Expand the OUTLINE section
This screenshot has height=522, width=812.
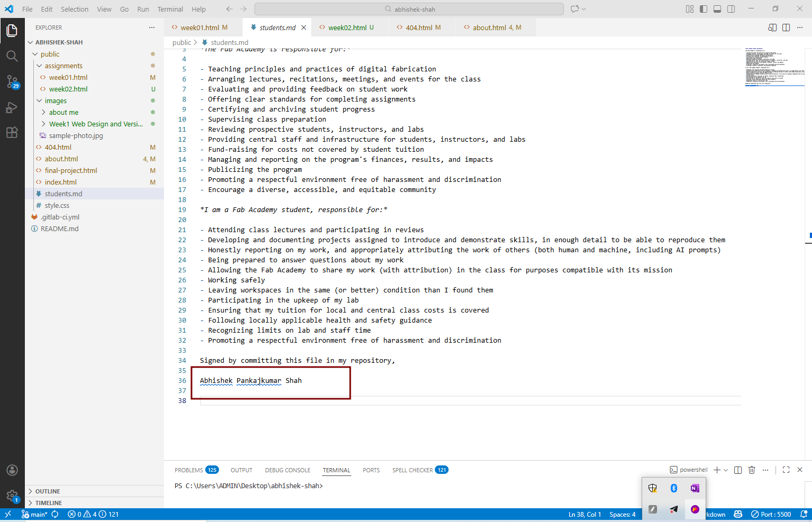pyautogui.click(x=94, y=491)
